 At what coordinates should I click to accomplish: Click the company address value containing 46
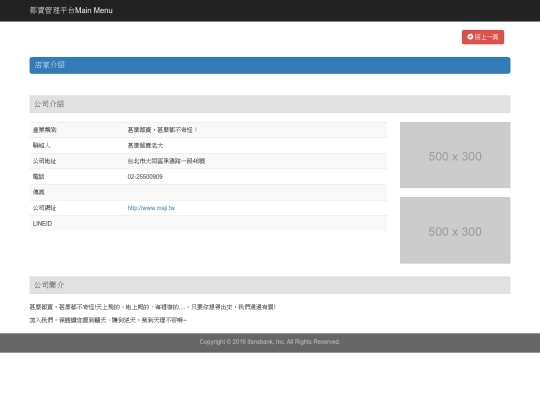[x=166, y=161]
